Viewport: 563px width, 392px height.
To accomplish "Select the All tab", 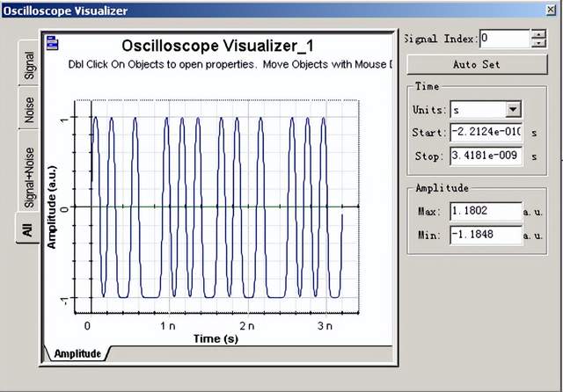I will click(x=27, y=229).
